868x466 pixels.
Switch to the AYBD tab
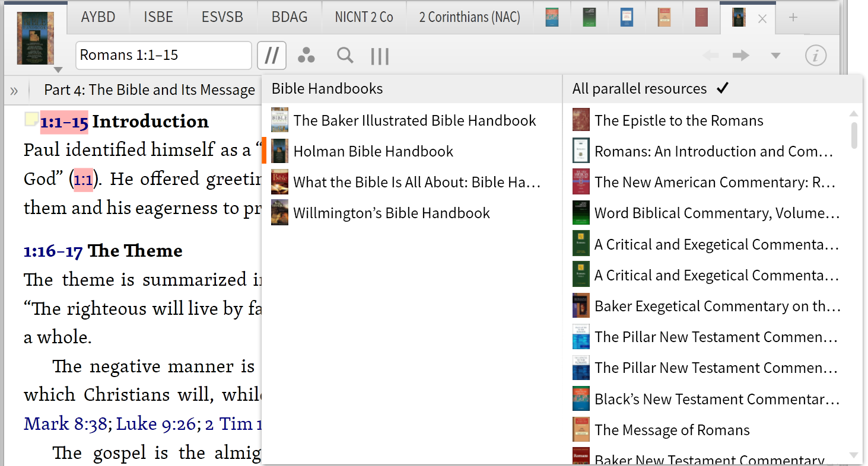pyautogui.click(x=98, y=17)
